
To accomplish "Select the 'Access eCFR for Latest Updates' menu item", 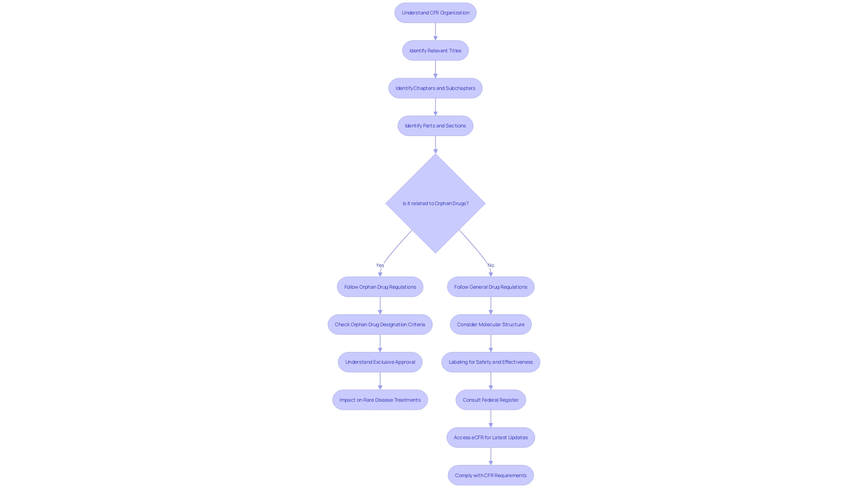I will 490,437.
